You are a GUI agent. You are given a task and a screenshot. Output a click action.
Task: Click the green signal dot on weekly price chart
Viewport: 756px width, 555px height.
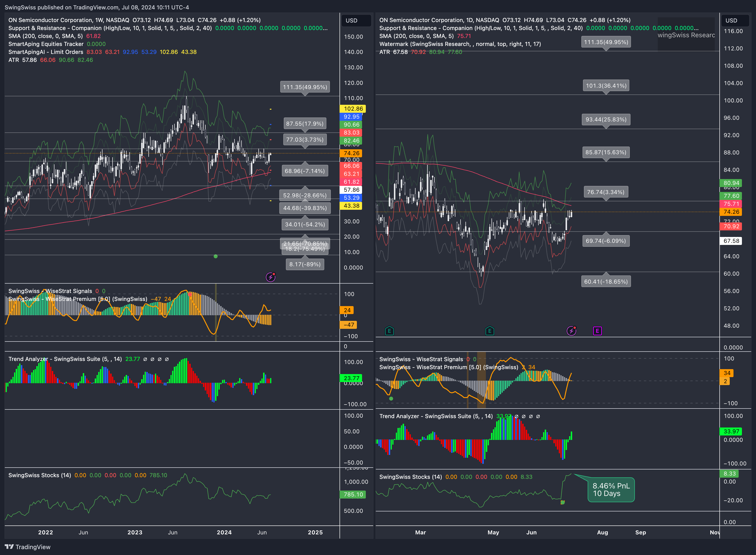[215, 256]
